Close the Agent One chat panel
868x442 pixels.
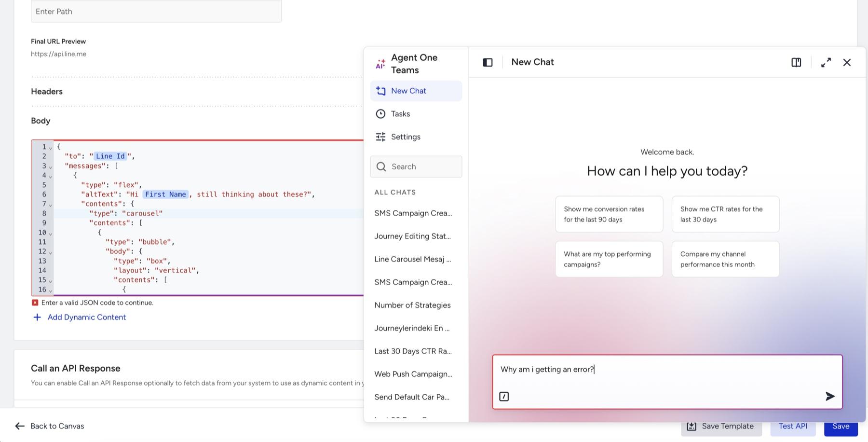coord(847,62)
